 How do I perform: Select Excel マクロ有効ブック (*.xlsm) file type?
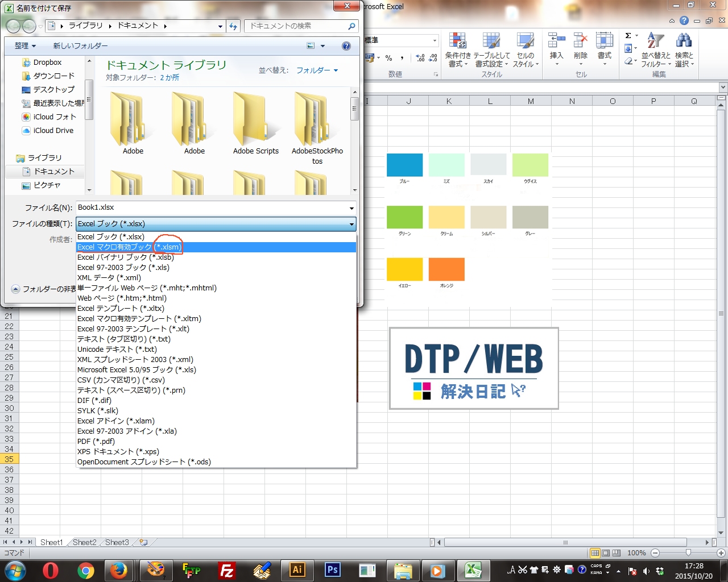pyautogui.click(x=216, y=247)
